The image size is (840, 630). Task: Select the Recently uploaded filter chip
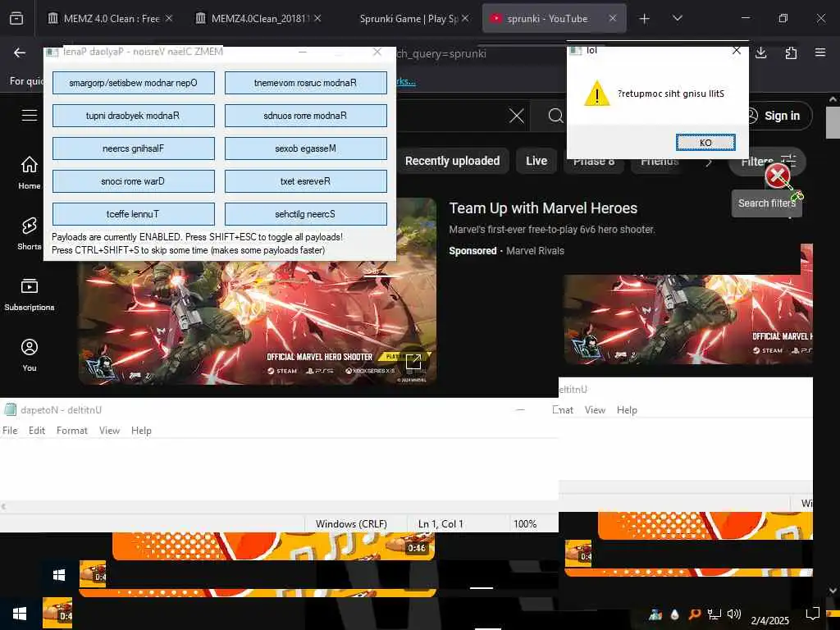click(452, 162)
